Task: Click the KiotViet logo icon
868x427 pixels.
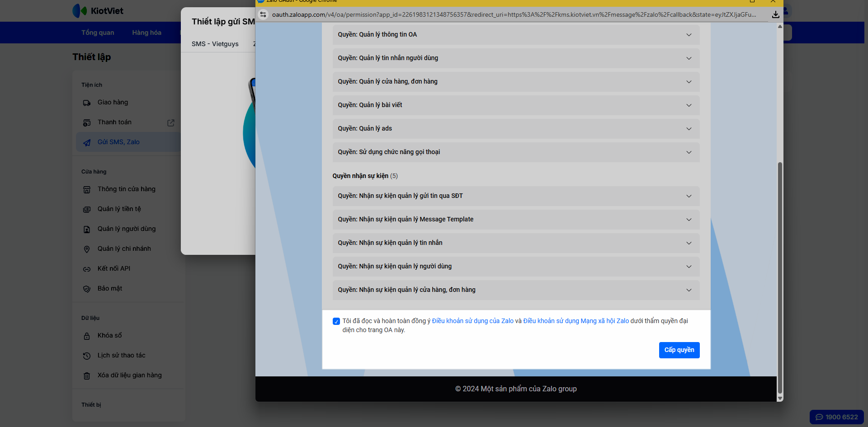Action: [80, 11]
